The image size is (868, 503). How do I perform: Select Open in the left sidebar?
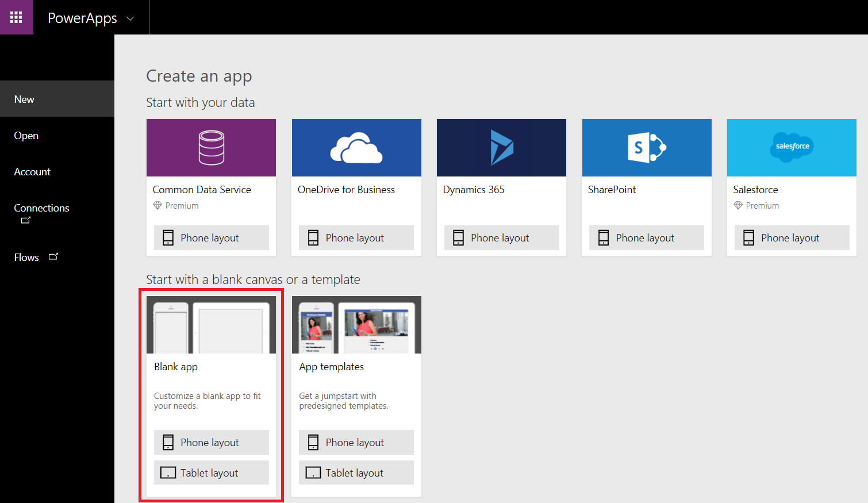coord(57,135)
